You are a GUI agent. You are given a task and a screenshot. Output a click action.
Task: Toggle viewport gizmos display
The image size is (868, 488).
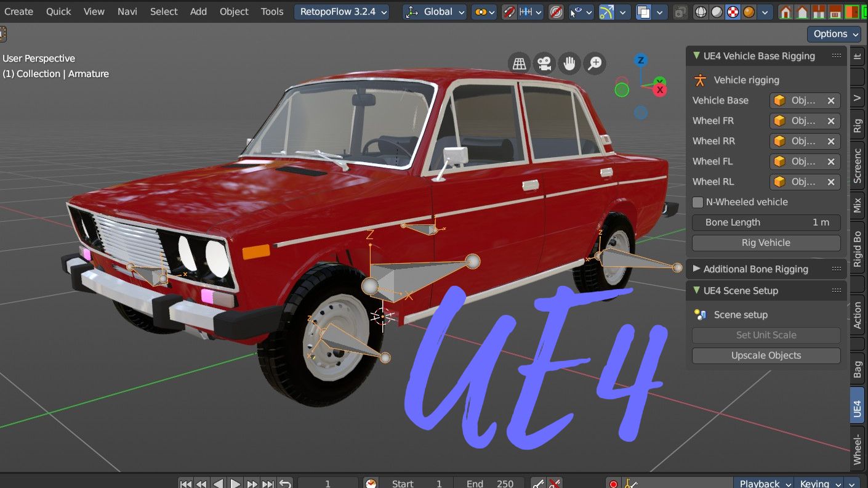pos(607,12)
